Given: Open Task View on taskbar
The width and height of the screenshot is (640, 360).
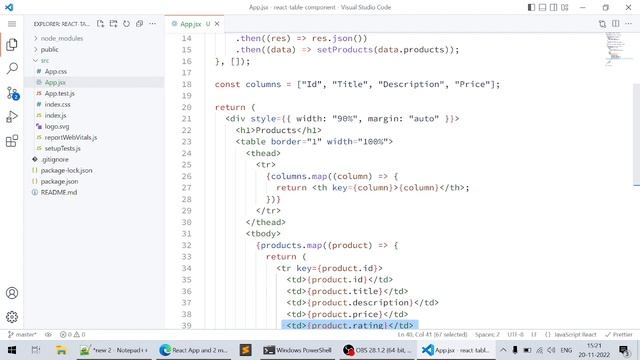Looking at the screenshot, I should coord(36,350).
